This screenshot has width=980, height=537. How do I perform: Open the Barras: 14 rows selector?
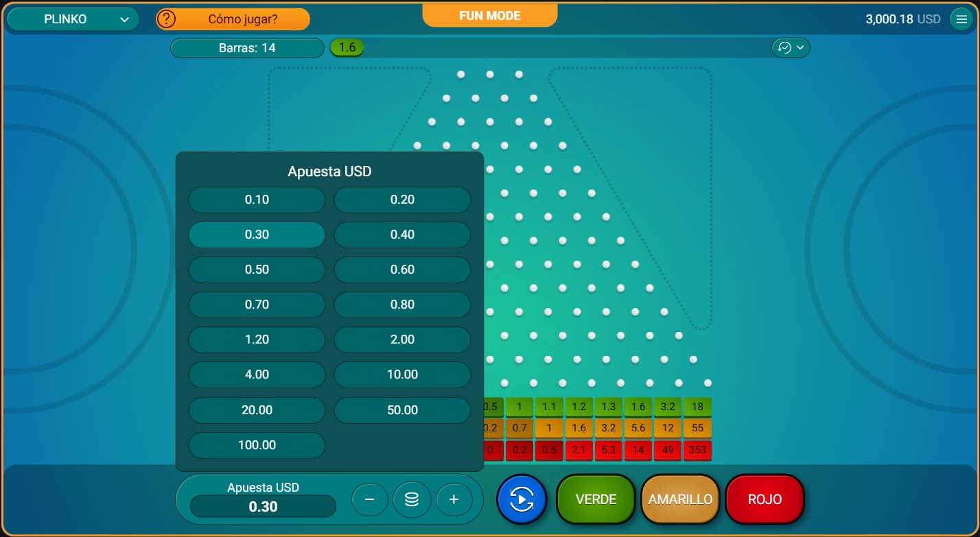pos(247,48)
